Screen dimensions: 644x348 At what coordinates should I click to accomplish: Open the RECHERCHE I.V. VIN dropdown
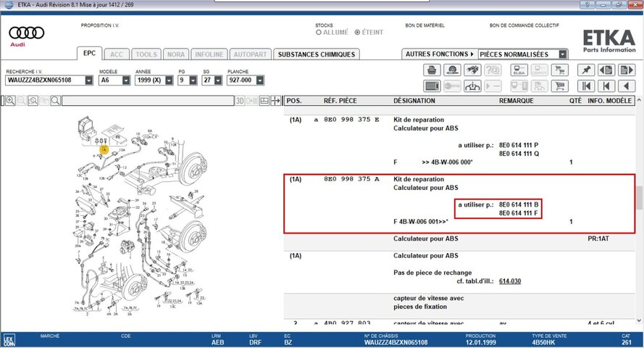point(89,80)
